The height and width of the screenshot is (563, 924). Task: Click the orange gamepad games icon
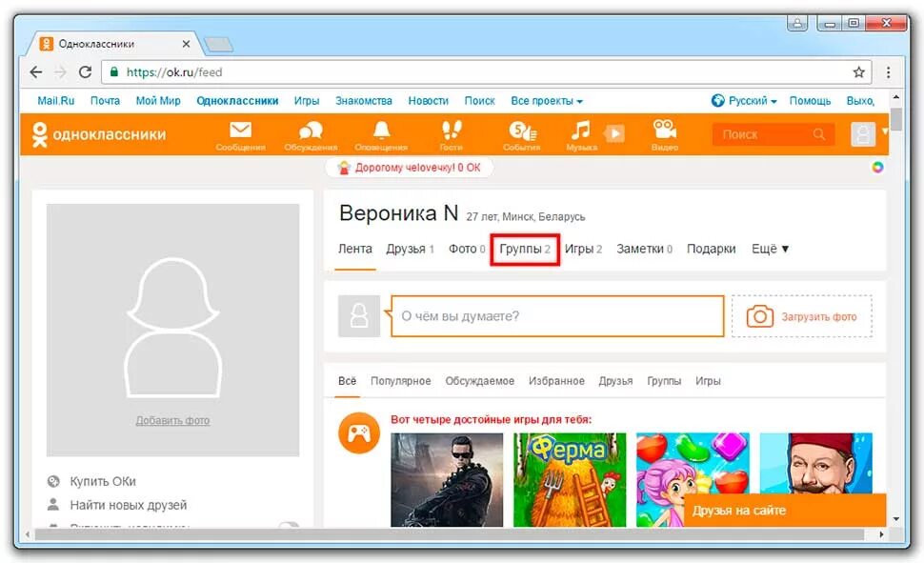coord(359,432)
